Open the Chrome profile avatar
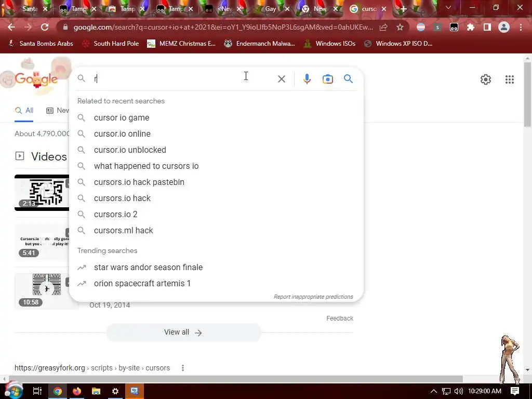Image resolution: width=532 pixels, height=399 pixels. coord(504,27)
